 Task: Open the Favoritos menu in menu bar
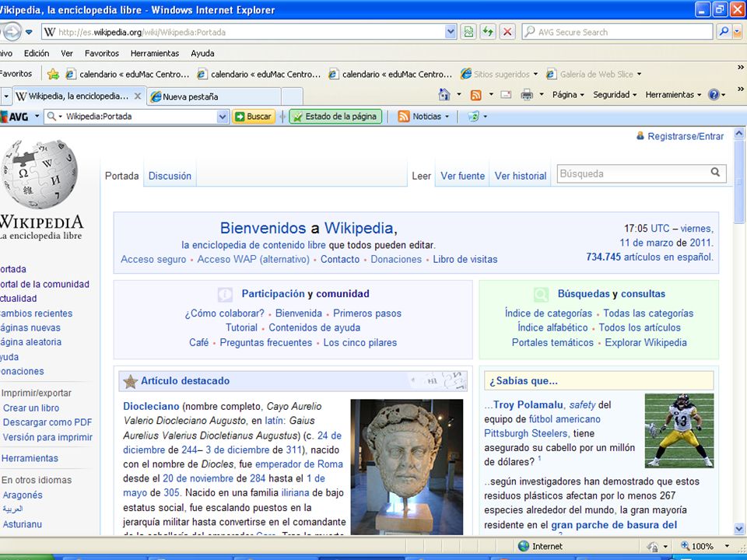102,54
